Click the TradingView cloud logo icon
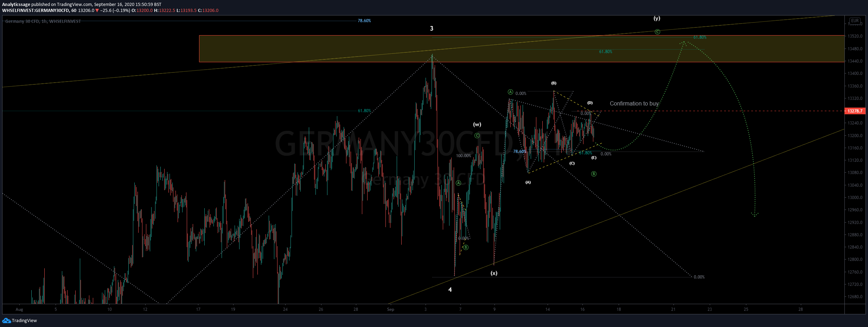Image resolution: width=868 pixels, height=327 pixels. point(6,320)
